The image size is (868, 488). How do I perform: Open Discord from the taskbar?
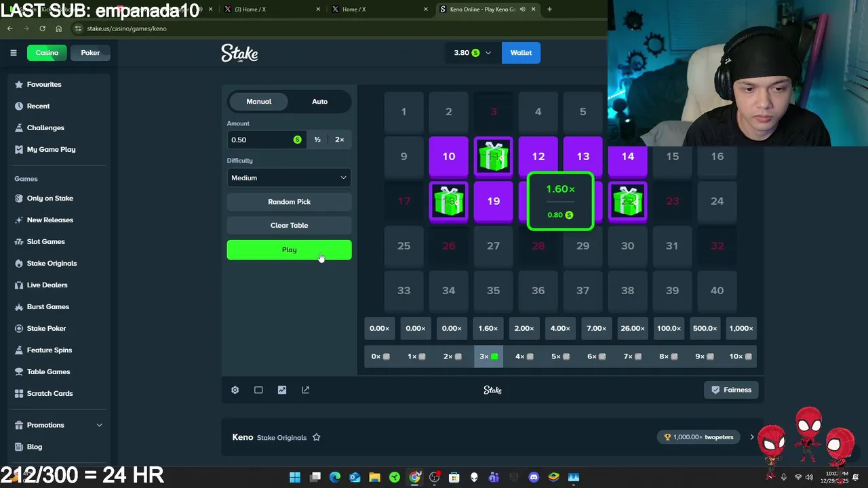534,477
